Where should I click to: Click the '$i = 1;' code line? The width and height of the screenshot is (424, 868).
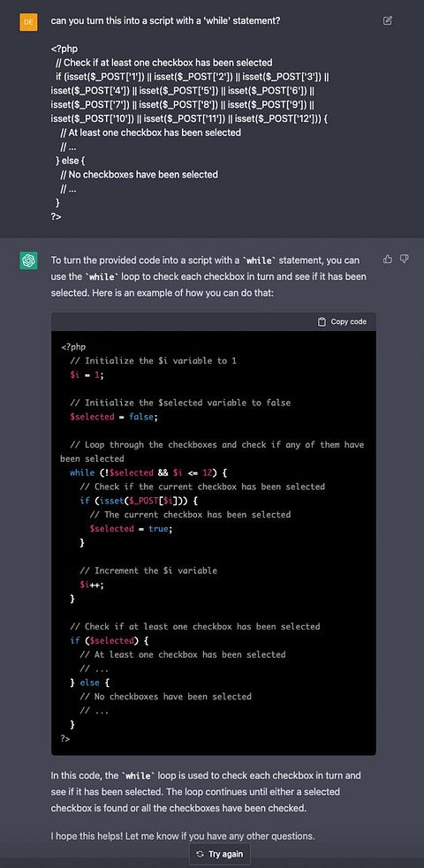coord(87,374)
